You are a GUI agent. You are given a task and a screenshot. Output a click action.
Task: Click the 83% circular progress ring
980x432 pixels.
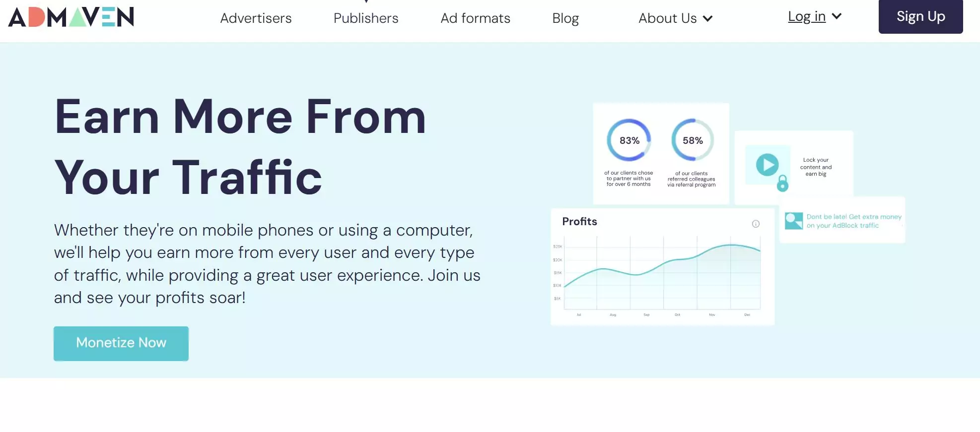coord(629,140)
